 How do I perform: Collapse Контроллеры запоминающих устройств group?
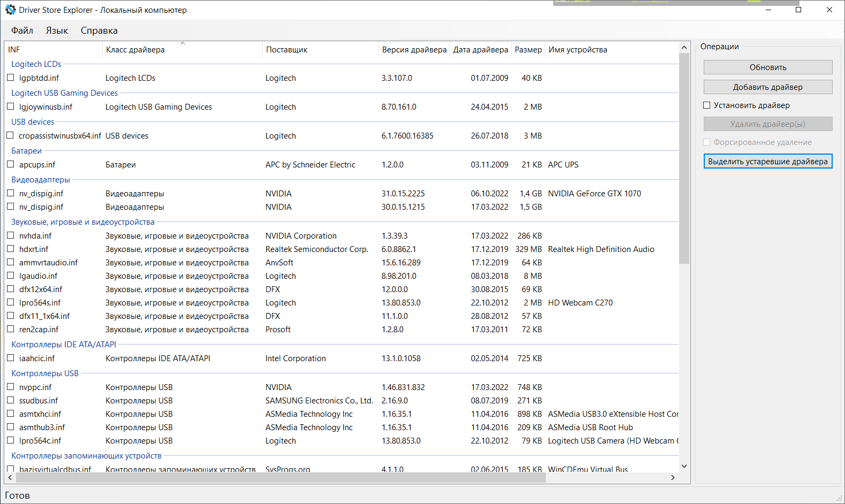coord(86,456)
